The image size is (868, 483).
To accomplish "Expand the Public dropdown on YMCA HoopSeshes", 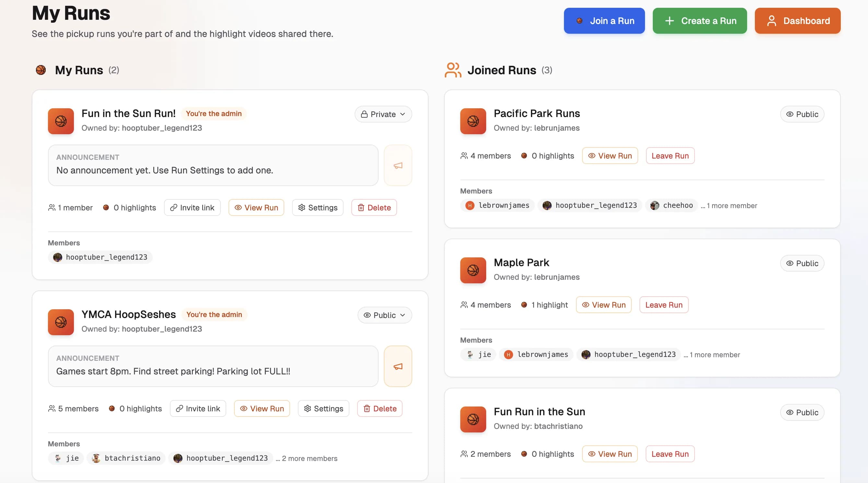I will click(x=384, y=315).
